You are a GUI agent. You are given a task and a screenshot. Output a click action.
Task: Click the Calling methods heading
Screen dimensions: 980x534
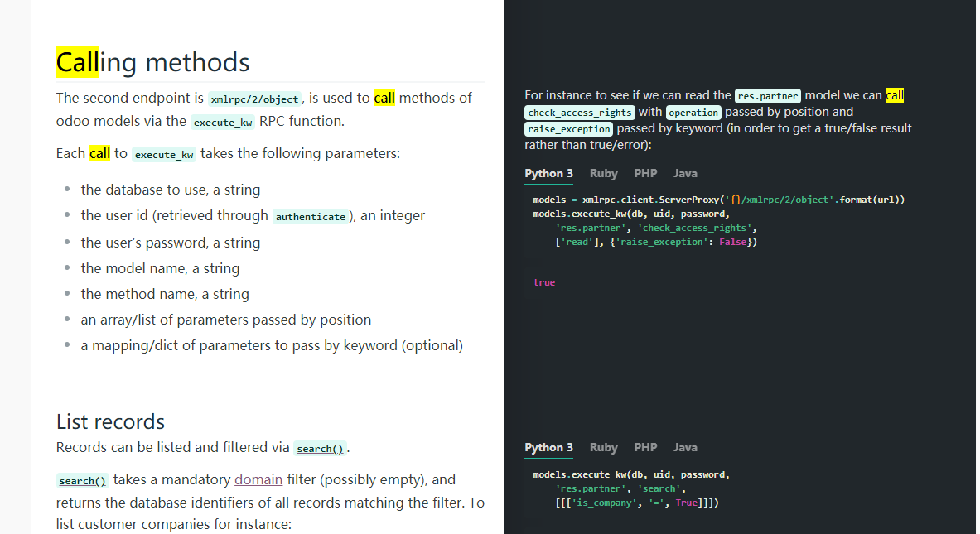click(x=152, y=61)
